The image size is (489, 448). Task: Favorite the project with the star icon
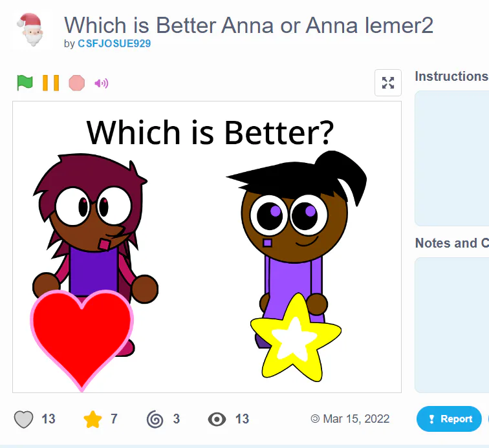93,420
